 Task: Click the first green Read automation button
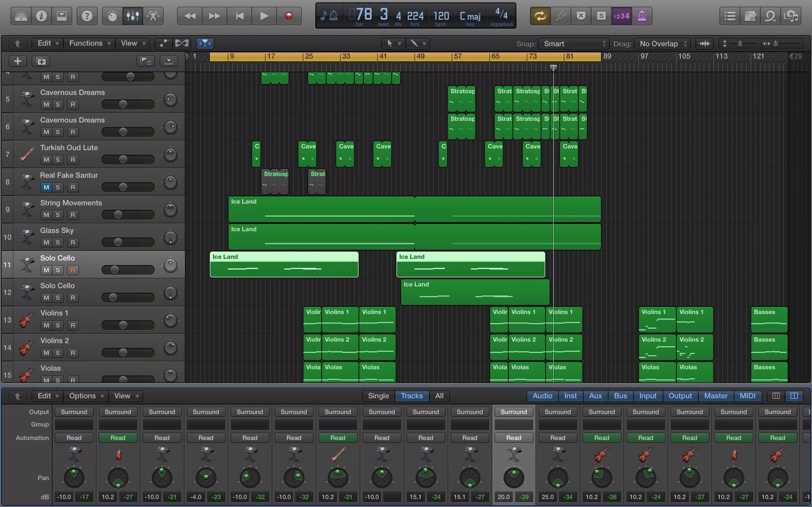coord(118,438)
